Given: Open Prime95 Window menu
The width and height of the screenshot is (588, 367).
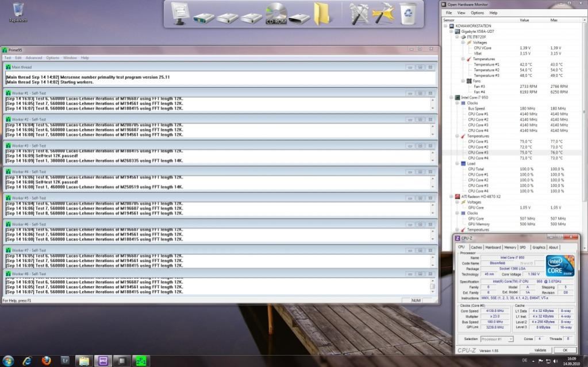Looking at the screenshot, I should 70,58.
